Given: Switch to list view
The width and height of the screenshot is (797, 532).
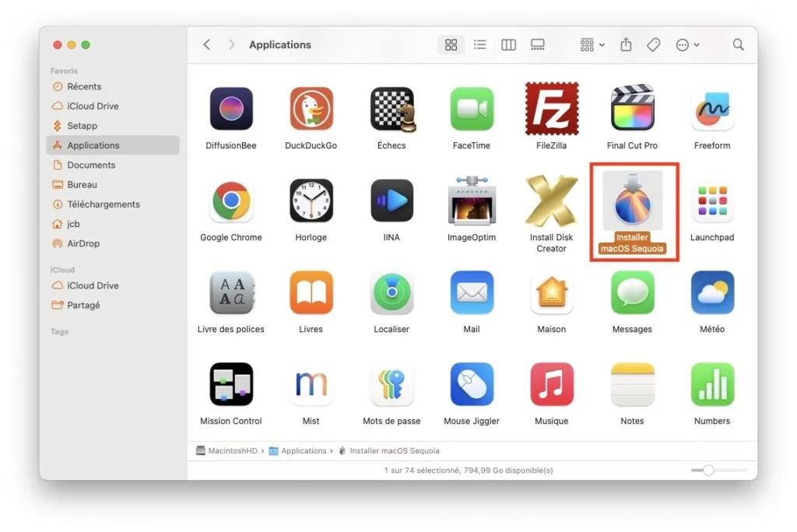Looking at the screenshot, I should tap(480, 44).
